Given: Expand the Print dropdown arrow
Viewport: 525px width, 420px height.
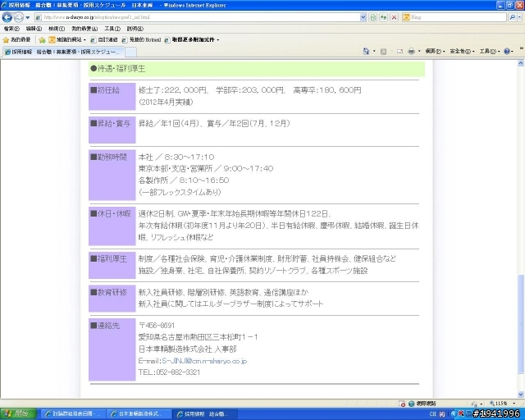Looking at the screenshot, I should (419, 51).
